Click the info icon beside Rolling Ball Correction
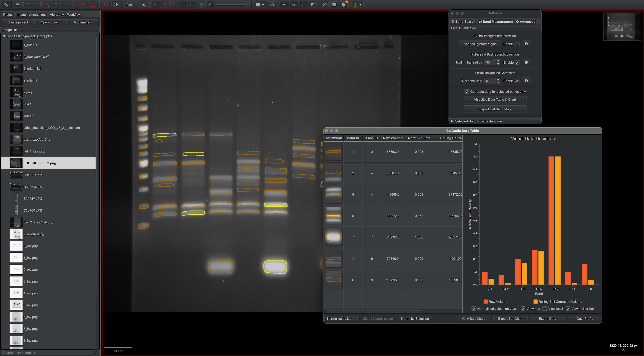 point(526,62)
